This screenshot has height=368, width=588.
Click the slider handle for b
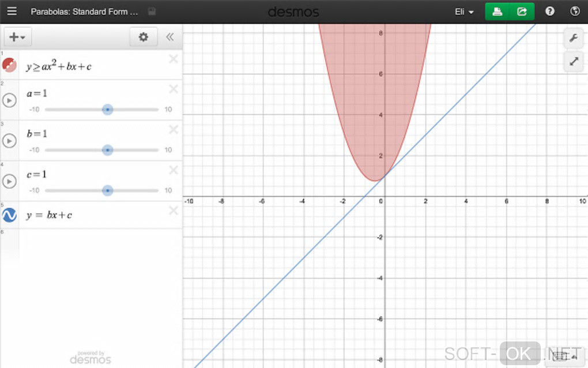(108, 150)
